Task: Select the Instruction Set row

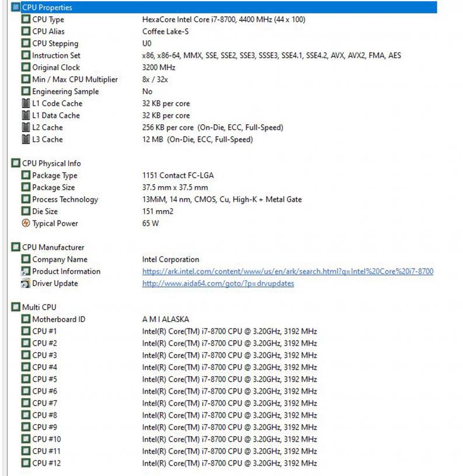Action: click(x=224, y=55)
